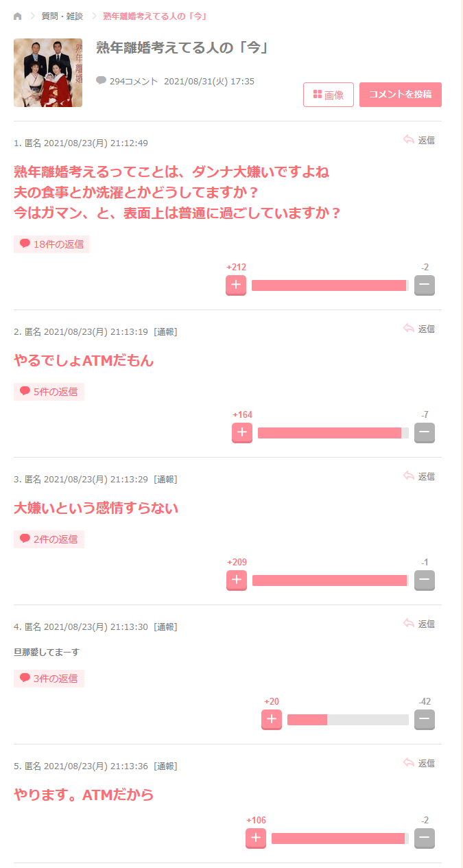Expand 18件の返信 under comment 1
This screenshot has height=868, width=463.
[x=51, y=244]
